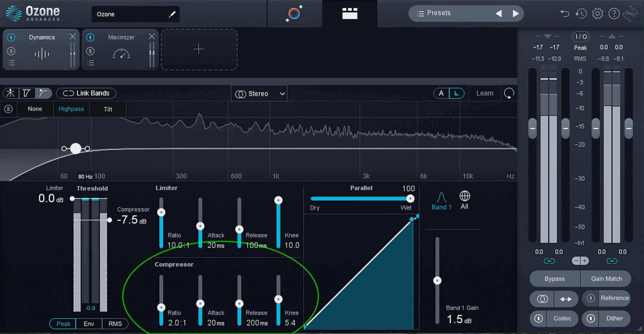
Task: Click the Compressor Knee slider handle
Action: pyautogui.click(x=278, y=299)
